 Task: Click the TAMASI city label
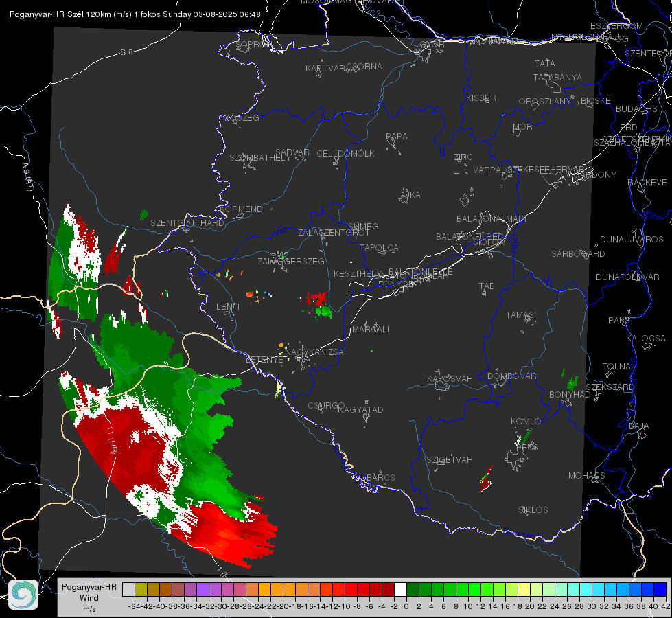click(x=521, y=315)
